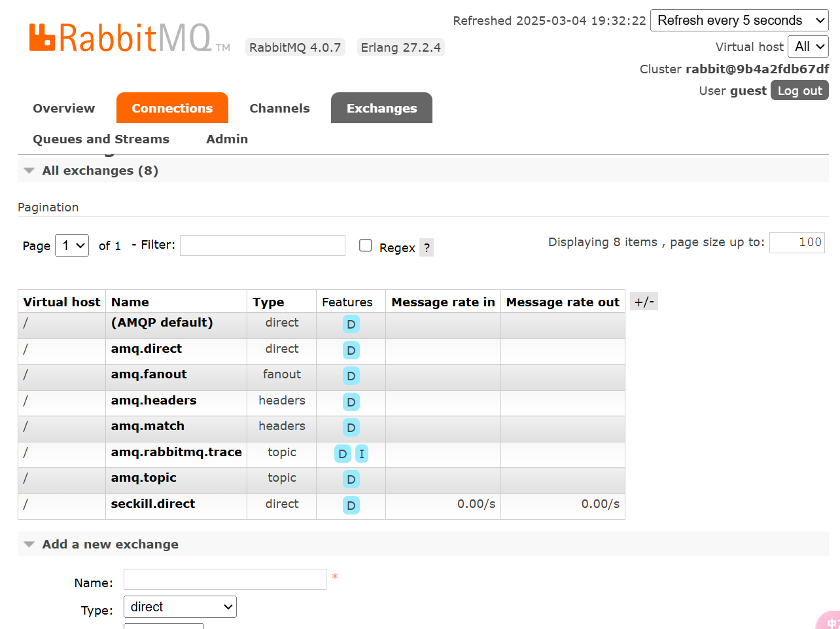Open the Virtual host dropdown
Image resolution: width=840 pixels, height=629 pixels.
click(808, 46)
